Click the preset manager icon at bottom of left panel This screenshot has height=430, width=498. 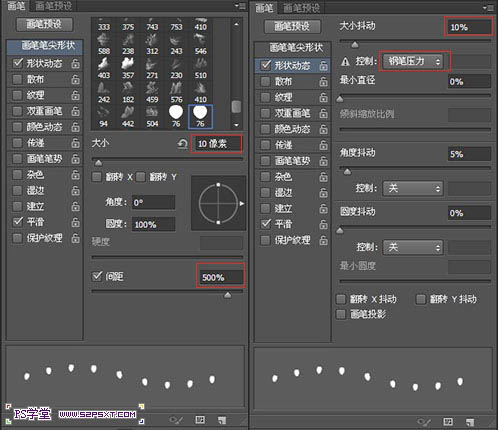[x=200, y=420]
